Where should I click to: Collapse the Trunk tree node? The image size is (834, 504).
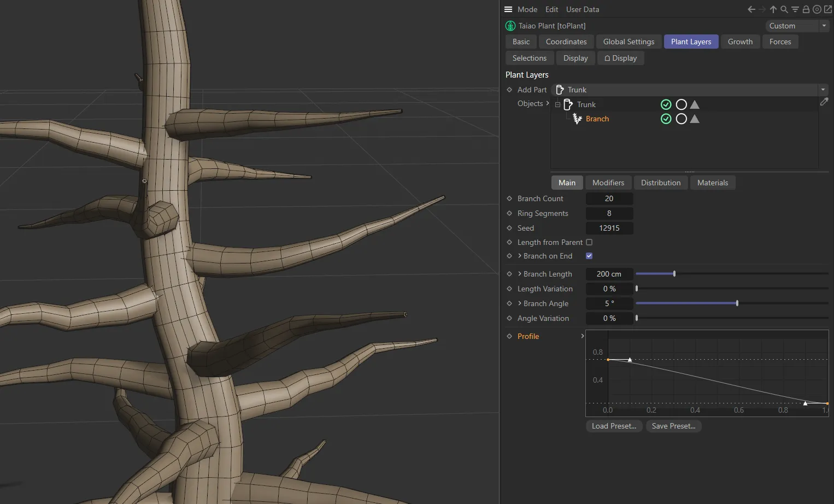click(557, 104)
